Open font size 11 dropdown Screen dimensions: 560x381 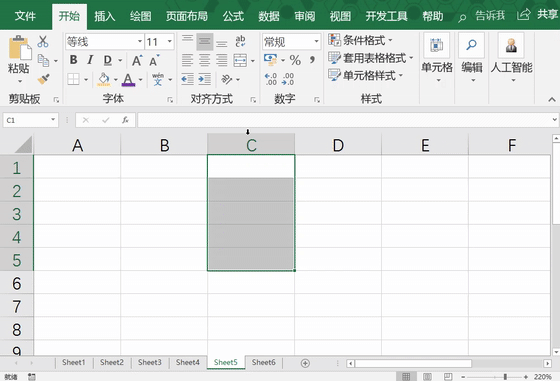170,42
